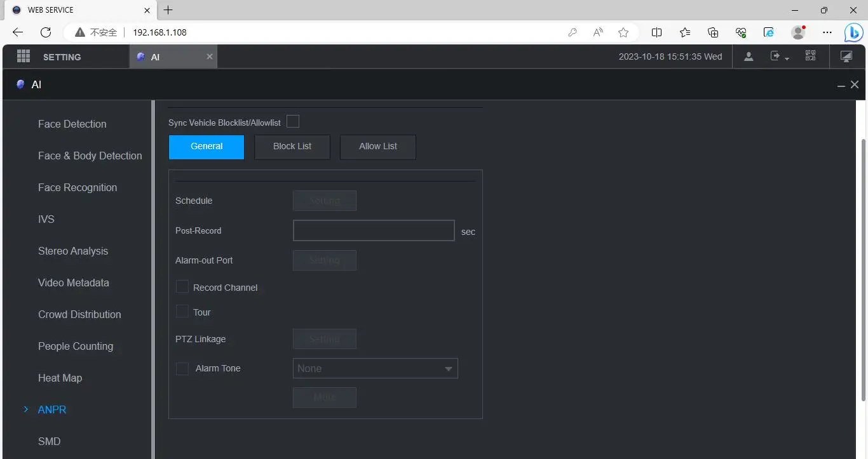868x459 pixels.
Task: Open Face & Body Detection settings
Action: [90, 156]
